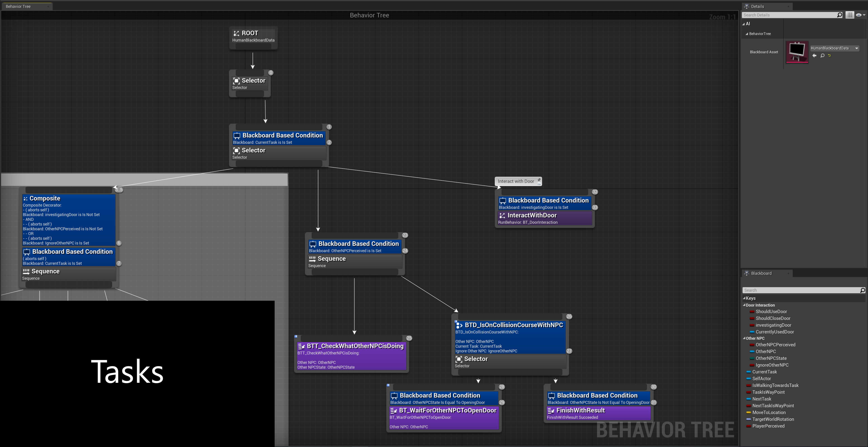Click the FinishWithResult task icon
Image resolution: width=868 pixels, height=447 pixels.
click(x=551, y=411)
